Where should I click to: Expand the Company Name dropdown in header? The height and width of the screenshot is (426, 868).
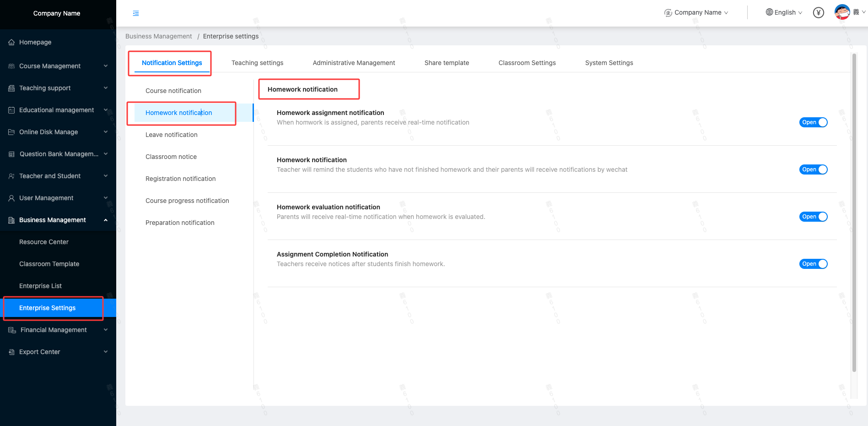click(696, 12)
